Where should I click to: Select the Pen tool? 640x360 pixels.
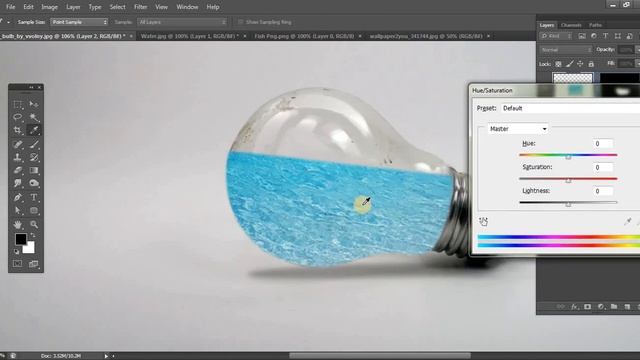coord(18,198)
